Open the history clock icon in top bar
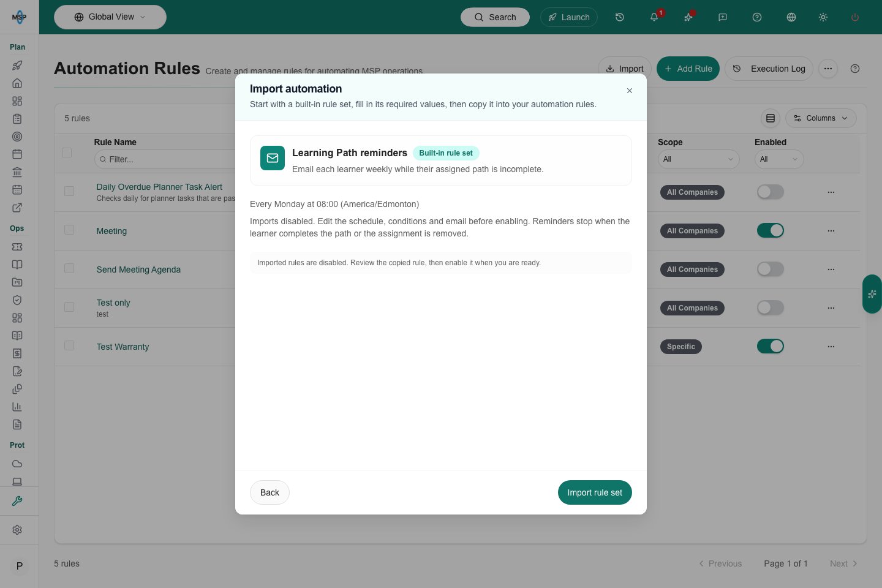Image resolution: width=882 pixels, height=588 pixels. click(620, 17)
